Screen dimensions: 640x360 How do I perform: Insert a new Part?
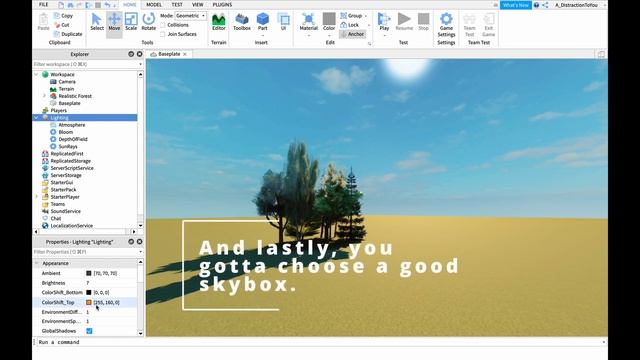(x=262, y=22)
